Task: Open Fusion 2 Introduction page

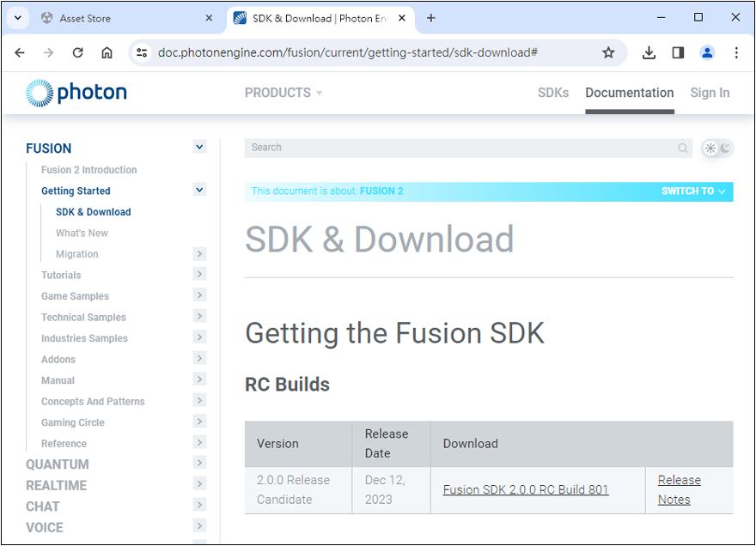Action: tap(88, 170)
